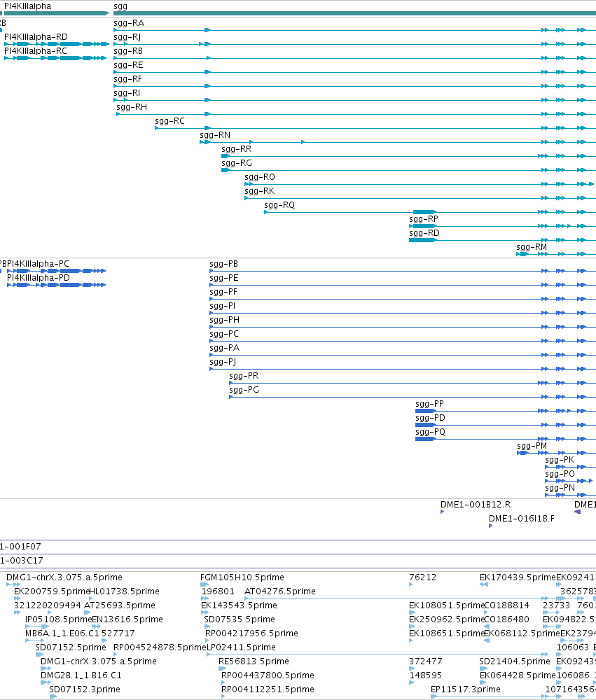Click the IP05108.5prime EST label

pyautogui.click(x=58, y=619)
